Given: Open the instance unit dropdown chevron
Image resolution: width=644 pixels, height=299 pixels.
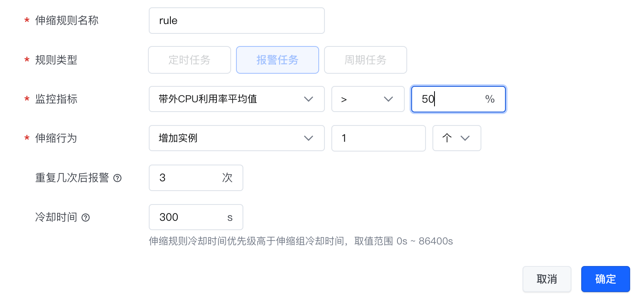Looking at the screenshot, I should point(465,138).
